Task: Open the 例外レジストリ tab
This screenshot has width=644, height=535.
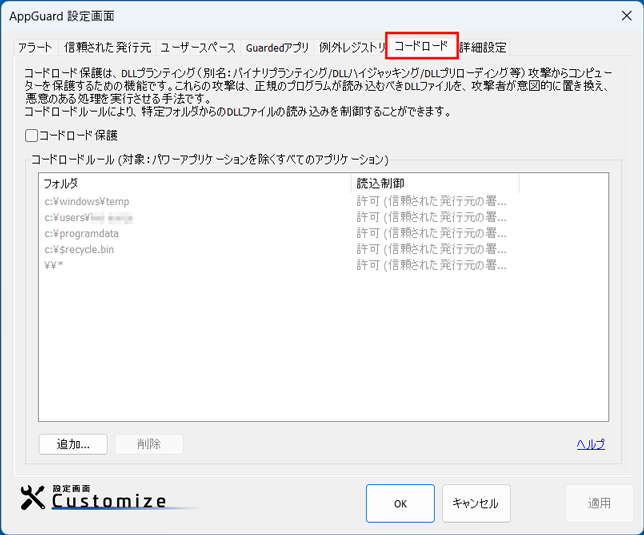Action: 351,47
